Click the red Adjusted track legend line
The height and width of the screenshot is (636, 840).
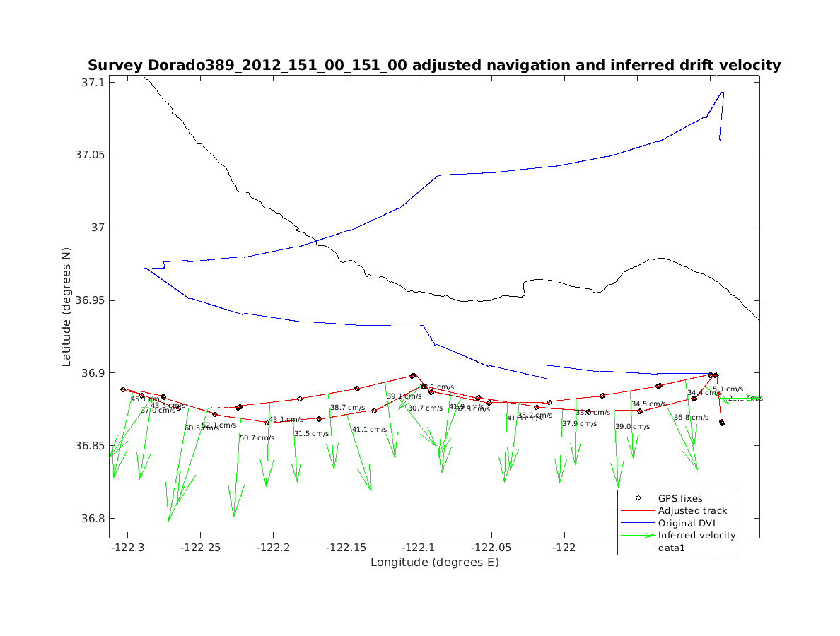tap(638, 510)
